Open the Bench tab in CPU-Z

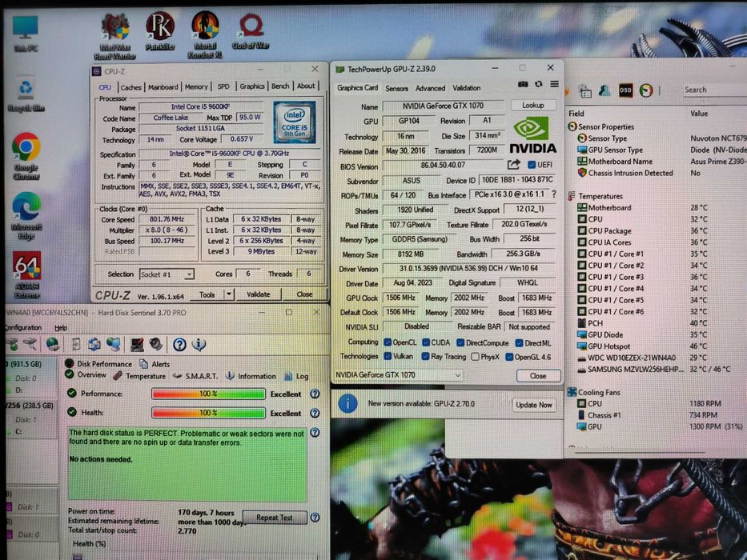coord(280,86)
